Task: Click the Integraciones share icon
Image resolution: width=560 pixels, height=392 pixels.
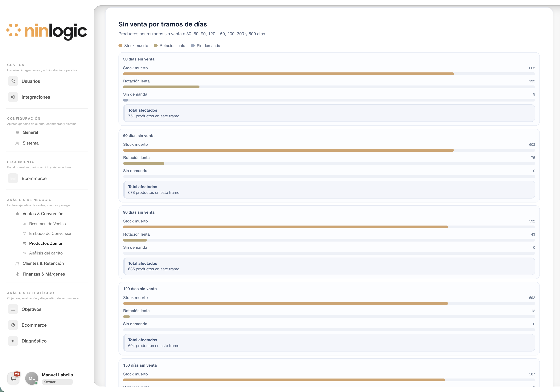Action: pos(13,97)
